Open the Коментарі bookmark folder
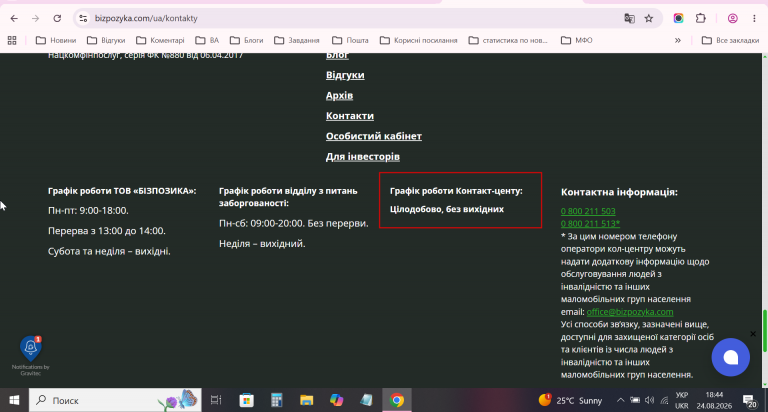The height and width of the screenshot is (412, 768). [x=160, y=40]
